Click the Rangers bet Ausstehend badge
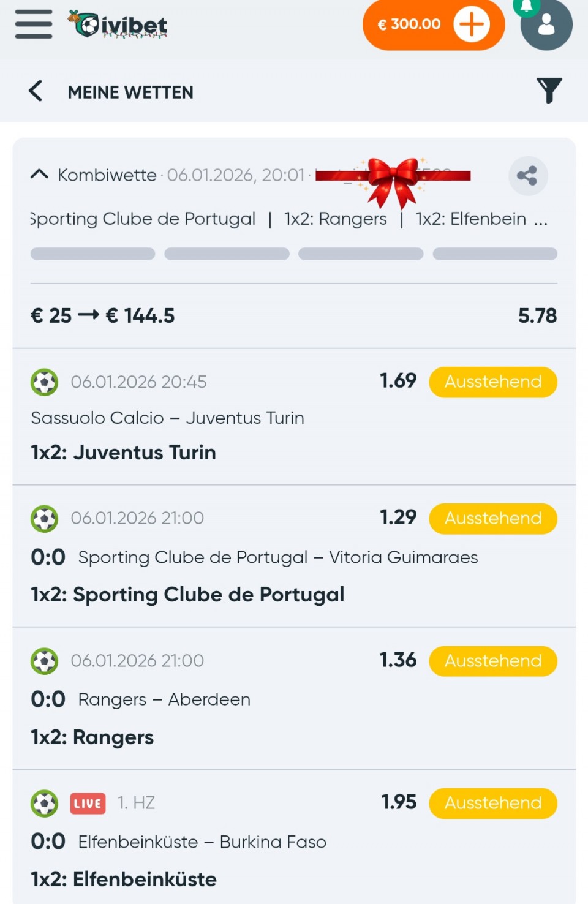The image size is (588, 904). [492, 661]
